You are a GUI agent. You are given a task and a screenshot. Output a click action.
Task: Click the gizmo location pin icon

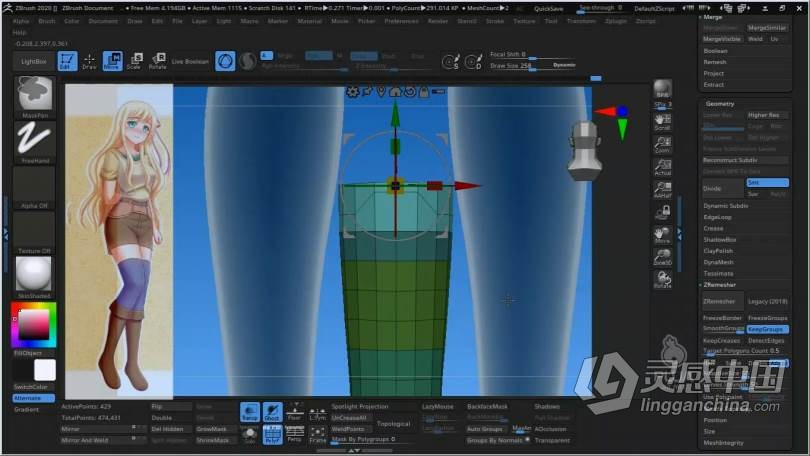[381, 91]
